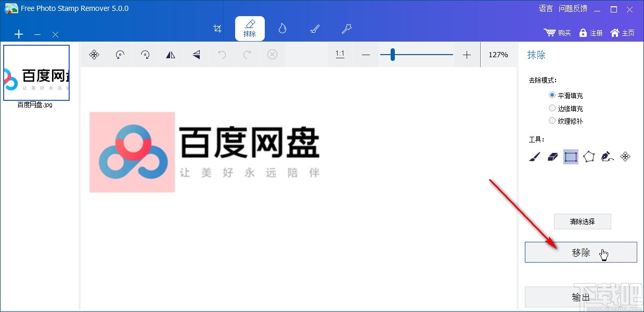
Task: Click the 输出 output button
Action: pyautogui.click(x=581, y=296)
